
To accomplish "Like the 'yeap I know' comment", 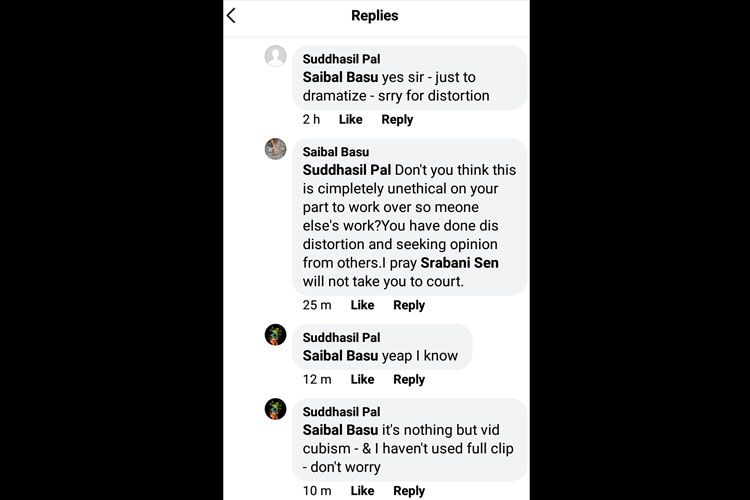I will tap(362, 380).
